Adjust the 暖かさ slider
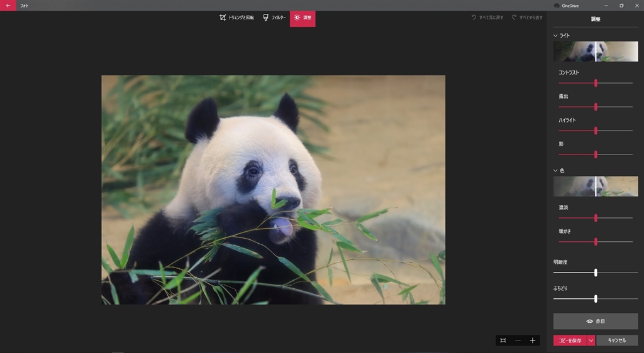Screen dimensions: 644x353 pos(596,242)
